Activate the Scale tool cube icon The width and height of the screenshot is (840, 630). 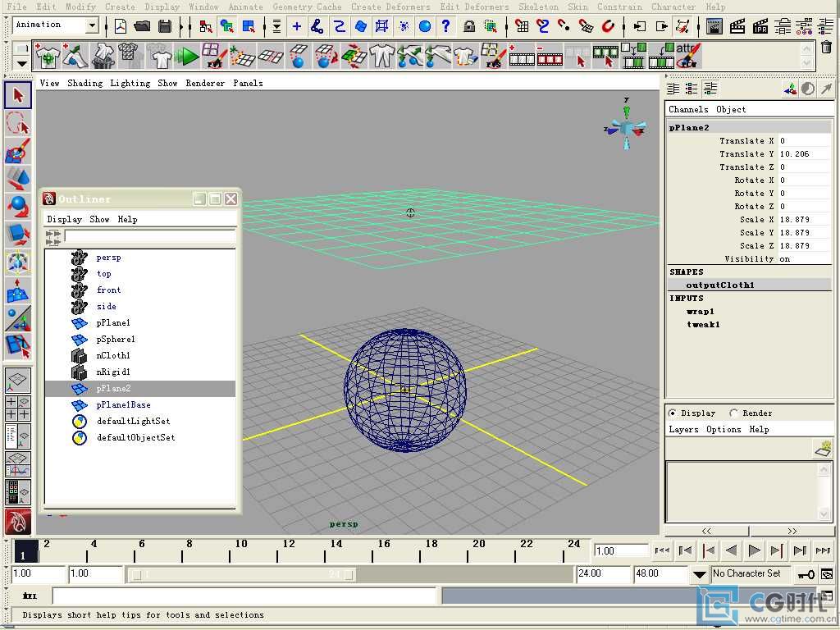click(x=18, y=234)
